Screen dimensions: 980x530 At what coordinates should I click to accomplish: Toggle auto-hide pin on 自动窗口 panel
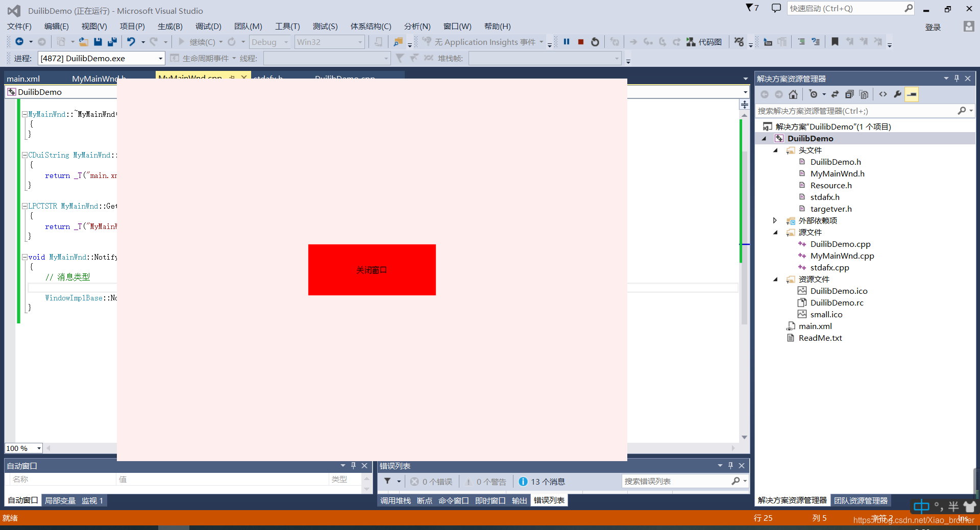click(x=353, y=466)
